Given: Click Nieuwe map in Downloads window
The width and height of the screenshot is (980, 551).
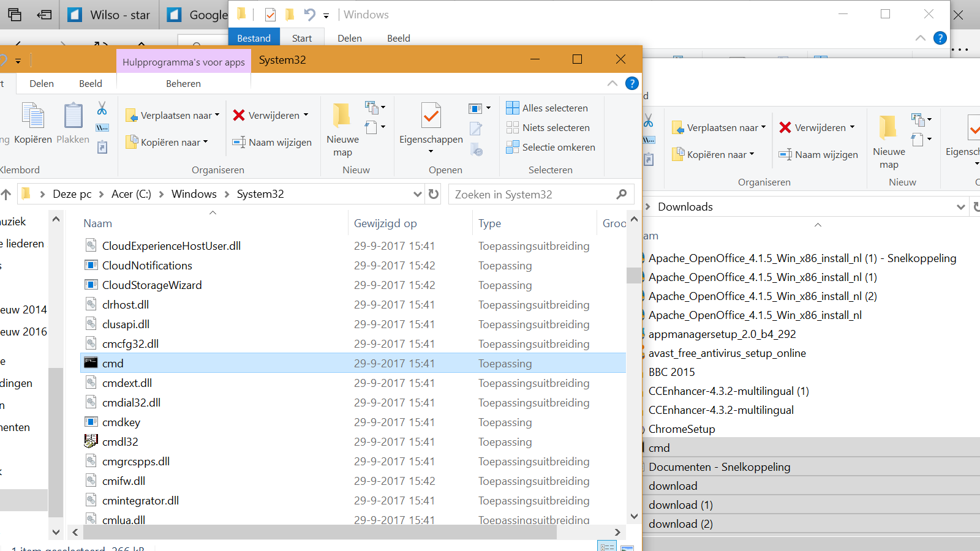Looking at the screenshot, I should pos(889,142).
